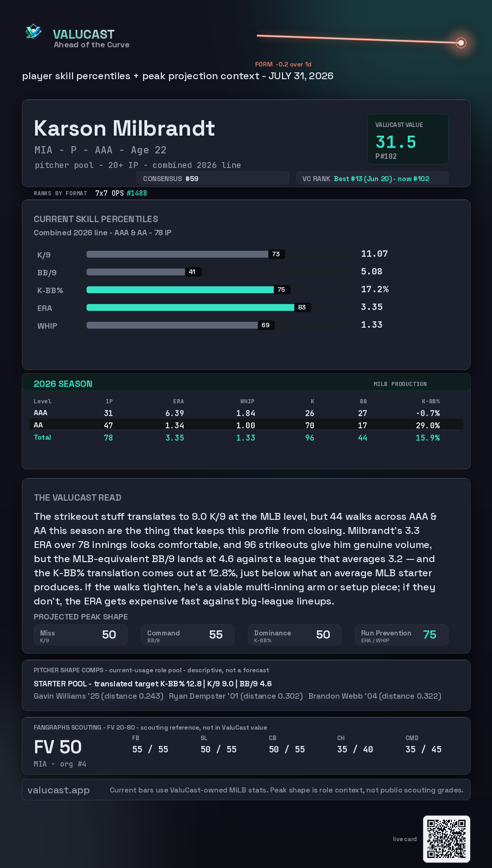Screen dimensions: 492x868
Task: Select the AA row in season table
Action: (246, 425)
